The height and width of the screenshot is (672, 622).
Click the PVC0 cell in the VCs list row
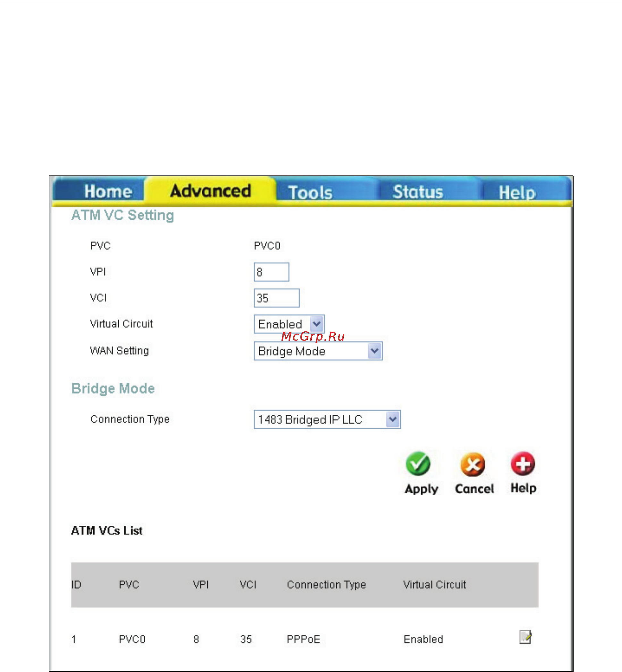click(132, 639)
